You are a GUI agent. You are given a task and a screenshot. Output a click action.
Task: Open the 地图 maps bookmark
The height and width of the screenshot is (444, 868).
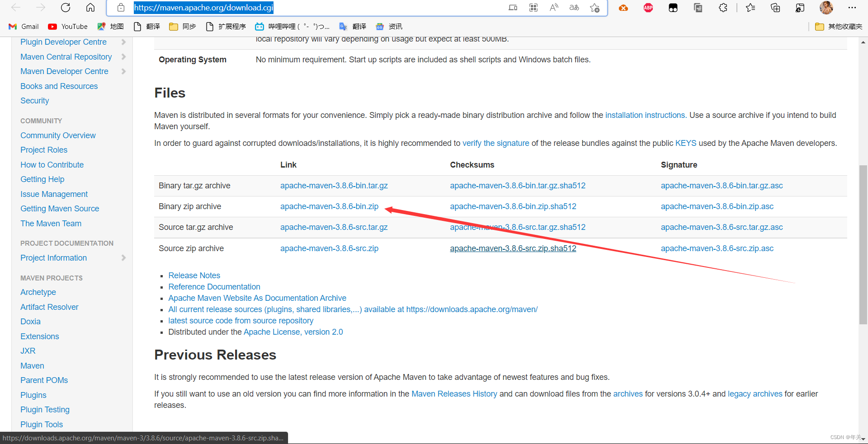click(111, 27)
